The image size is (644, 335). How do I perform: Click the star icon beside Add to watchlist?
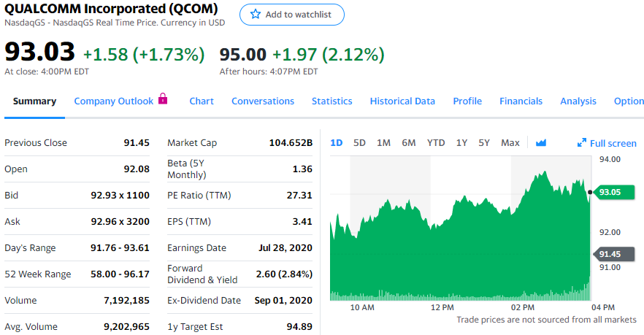[256, 15]
